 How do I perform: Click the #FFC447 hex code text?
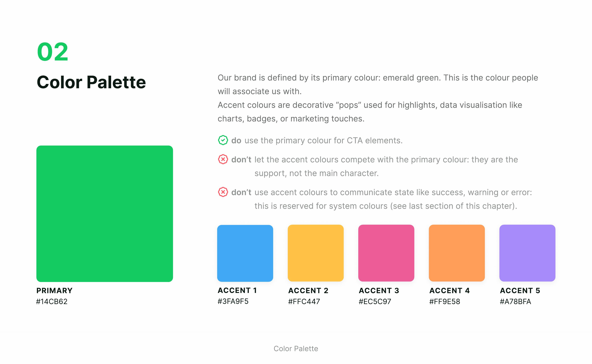pos(304,302)
